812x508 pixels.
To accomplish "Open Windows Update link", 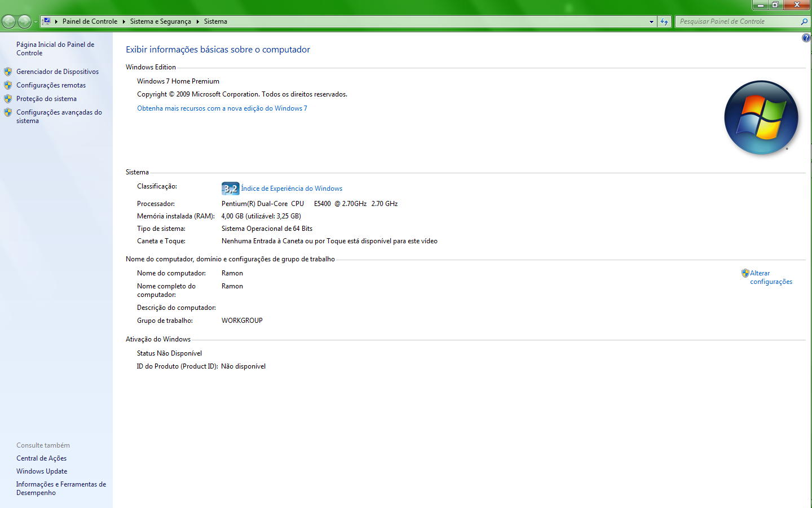I will [x=42, y=471].
